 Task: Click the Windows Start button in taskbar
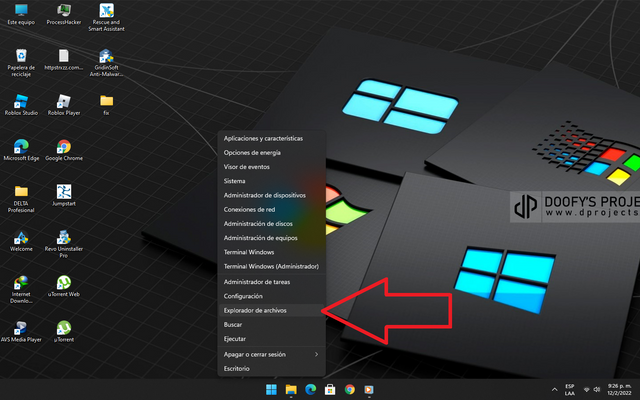click(x=271, y=390)
